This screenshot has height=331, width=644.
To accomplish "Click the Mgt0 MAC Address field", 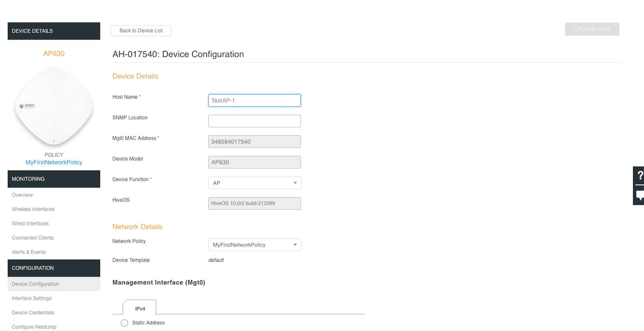I will tap(255, 142).
